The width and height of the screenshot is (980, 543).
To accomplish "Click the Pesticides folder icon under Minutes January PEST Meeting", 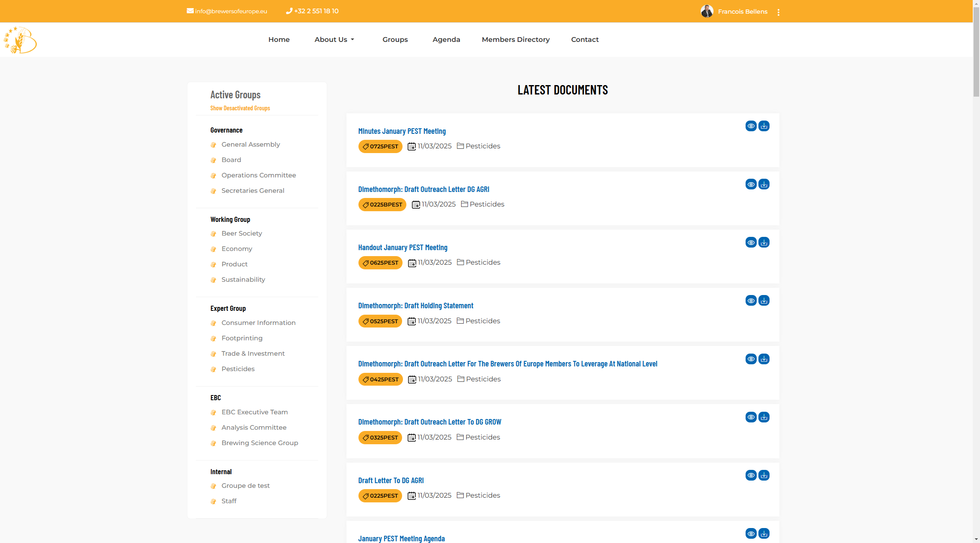I will pos(461,146).
